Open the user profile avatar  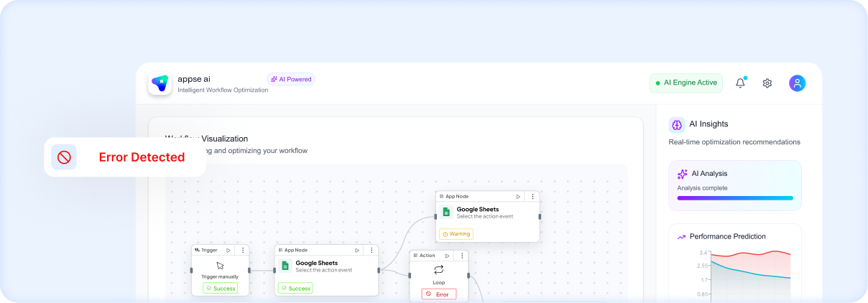(x=797, y=83)
